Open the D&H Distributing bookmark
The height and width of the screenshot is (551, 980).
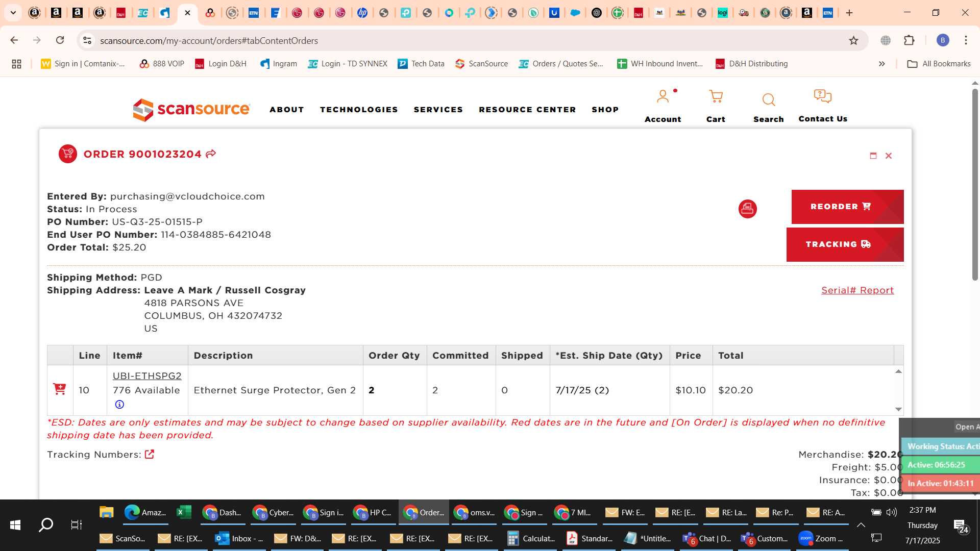pos(752,64)
